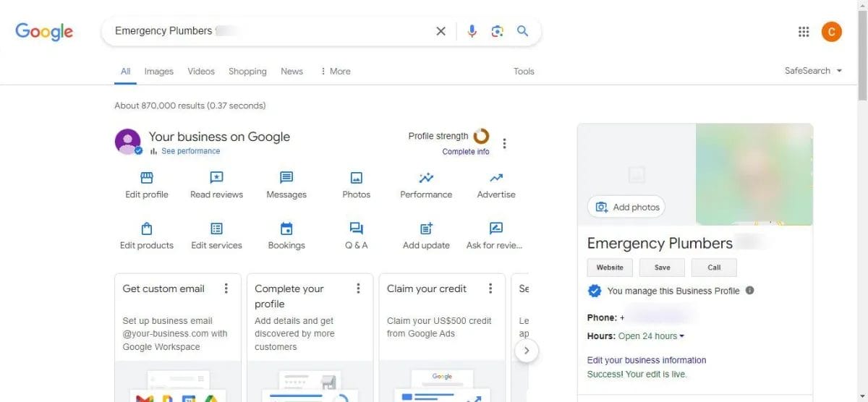Screen dimensions: 868x402
Task: Open the Google apps grid
Action: click(804, 32)
